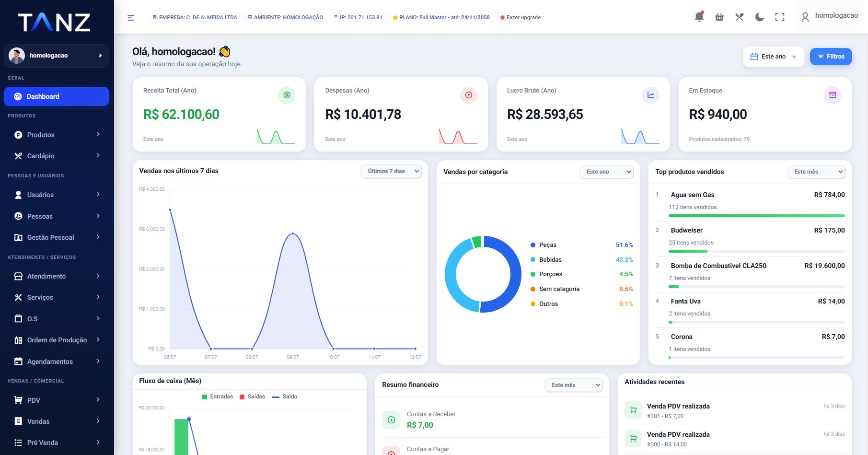The height and width of the screenshot is (455, 868).
Task: Click the Lucro Bruto chart icon
Action: point(651,95)
